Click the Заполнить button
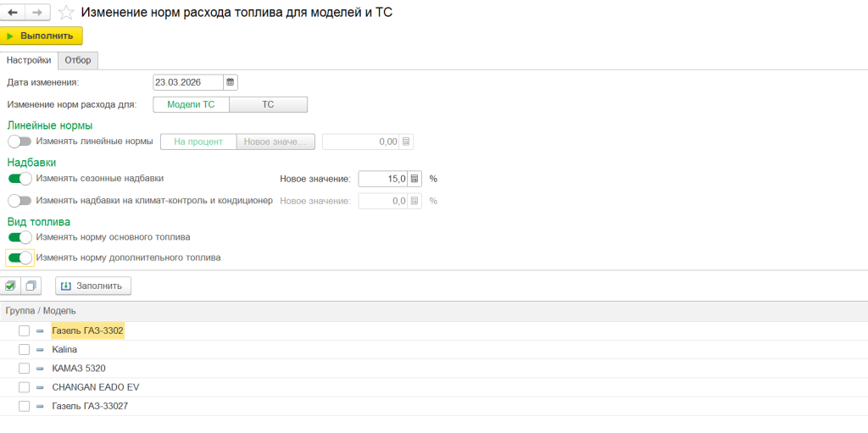 pos(93,286)
